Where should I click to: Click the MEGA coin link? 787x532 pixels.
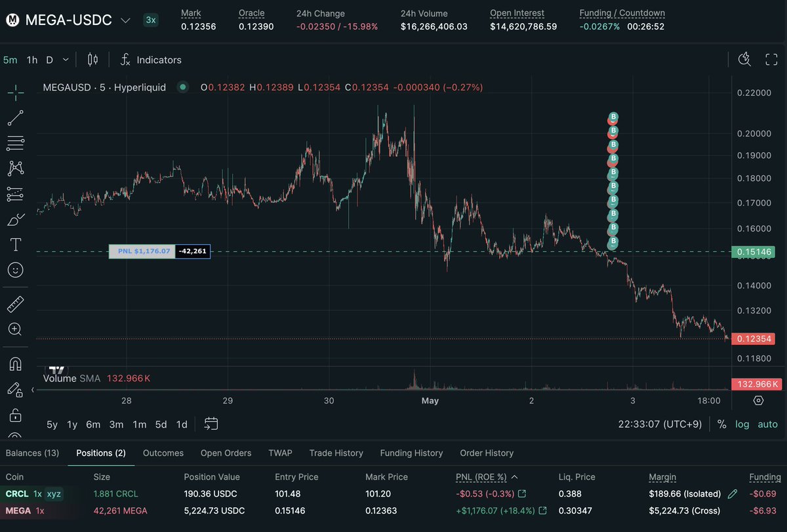point(18,510)
